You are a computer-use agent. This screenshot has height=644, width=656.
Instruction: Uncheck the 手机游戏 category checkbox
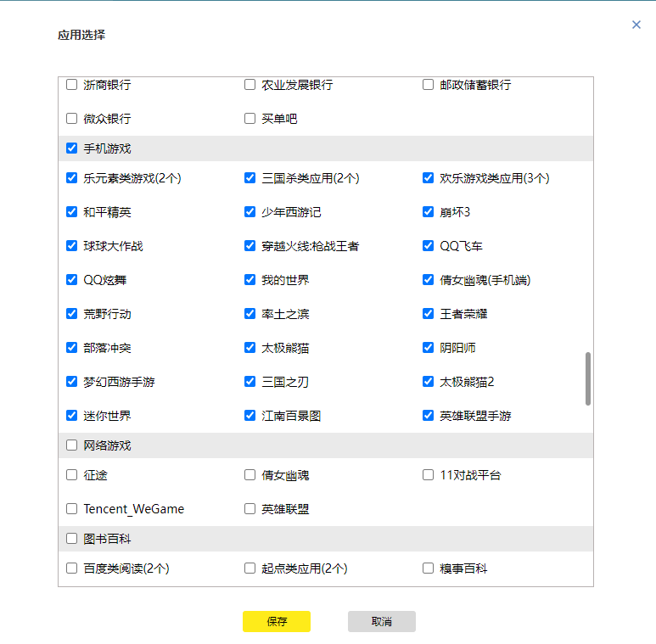71,148
